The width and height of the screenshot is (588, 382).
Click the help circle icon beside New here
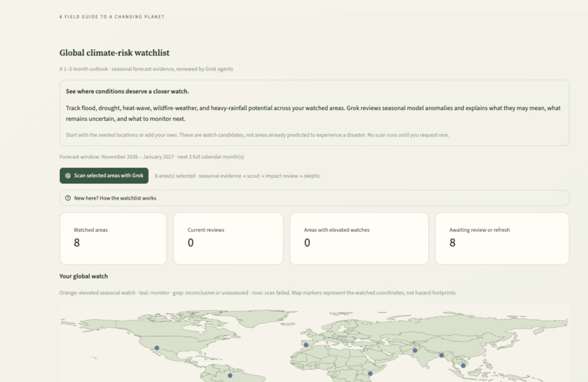(x=68, y=198)
